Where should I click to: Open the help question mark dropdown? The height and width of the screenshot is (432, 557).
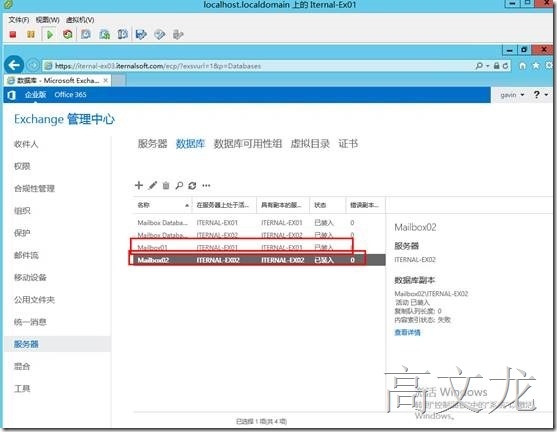pyautogui.click(x=541, y=94)
